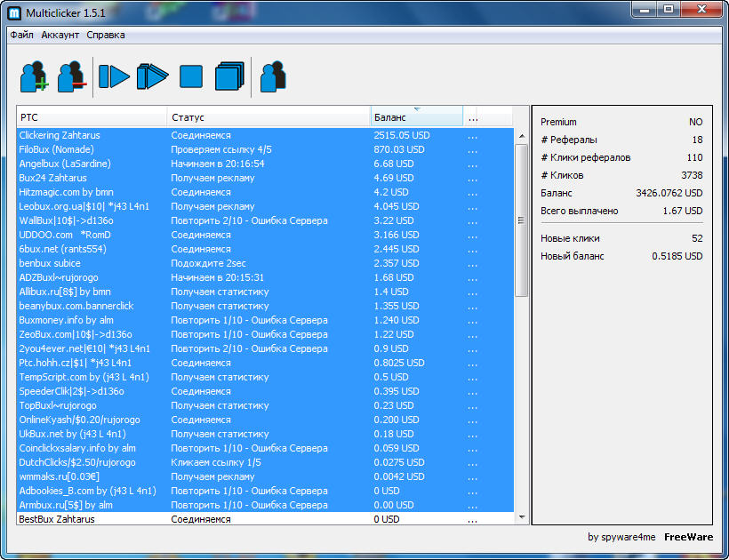Select the DutchClicks/$2.50/rujorogo row
This screenshot has width=729, height=560.
(x=266, y=462)
